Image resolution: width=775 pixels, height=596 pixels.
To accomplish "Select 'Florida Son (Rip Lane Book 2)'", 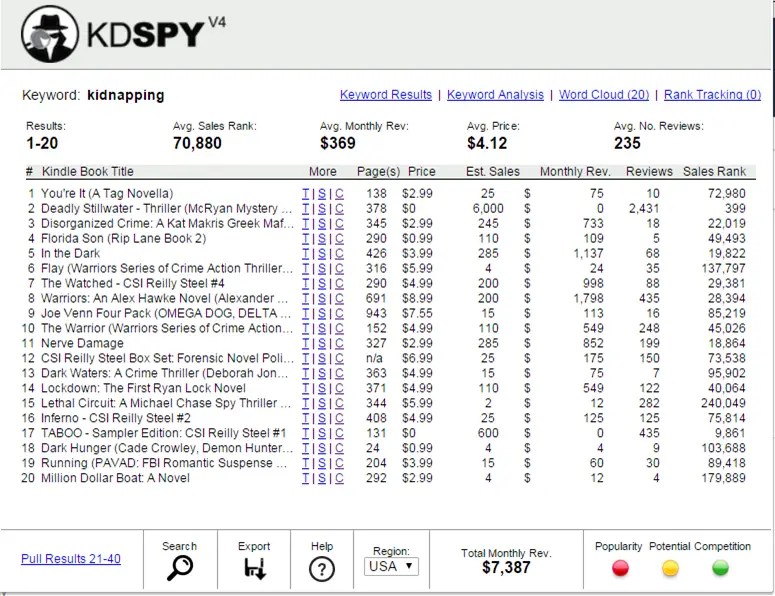I will [x=123, y=239].
